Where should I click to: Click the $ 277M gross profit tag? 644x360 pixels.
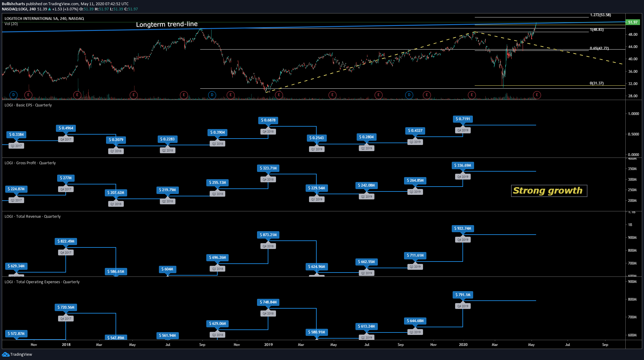[66, 178]
